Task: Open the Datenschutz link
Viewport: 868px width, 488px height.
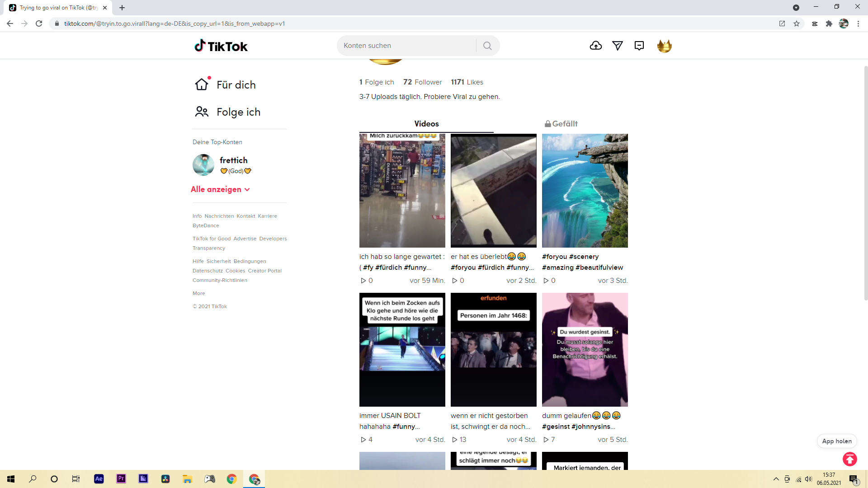Action: 208,271
